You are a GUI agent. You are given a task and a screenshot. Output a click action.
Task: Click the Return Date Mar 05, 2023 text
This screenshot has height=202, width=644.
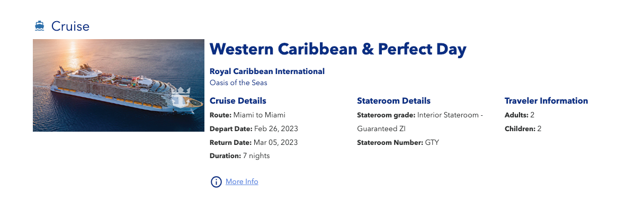pos(254,142)
